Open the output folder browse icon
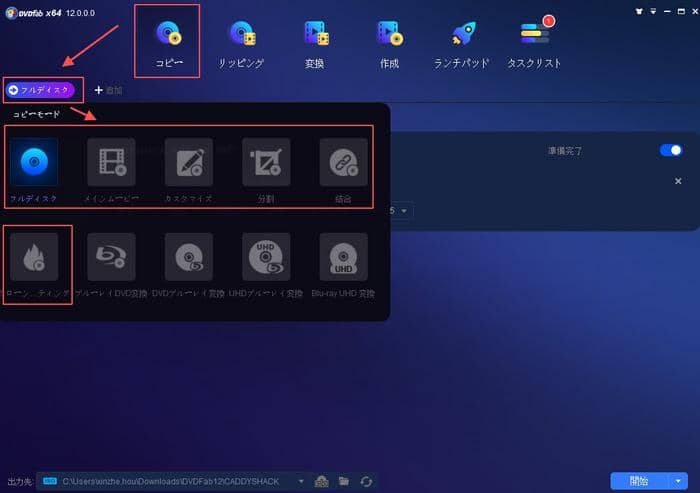Screen dimensions: 700x493 point(344,481)
